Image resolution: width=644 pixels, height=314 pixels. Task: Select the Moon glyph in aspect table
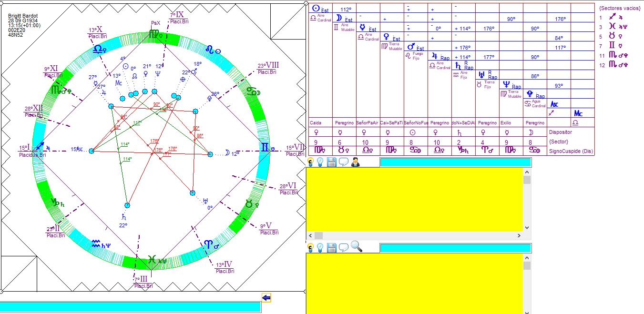point(339,18)
